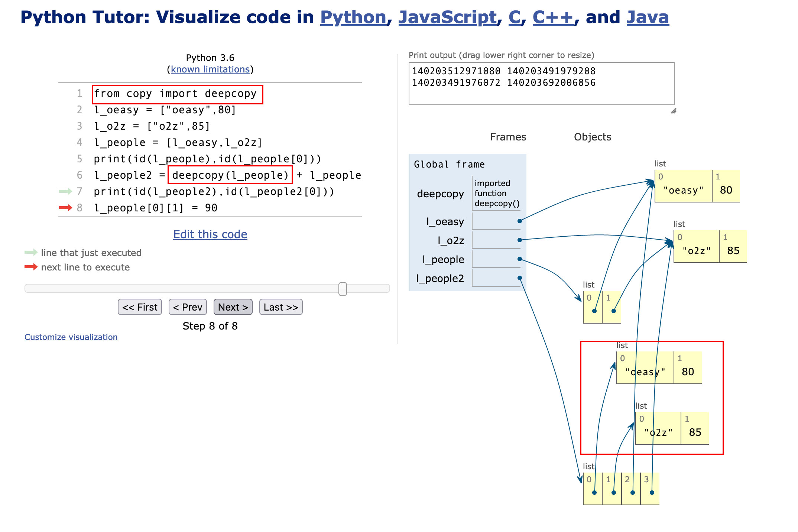Click code line 2 l_oeasy assignment
The height and width of the screenshot is (532, 798).
165,110
